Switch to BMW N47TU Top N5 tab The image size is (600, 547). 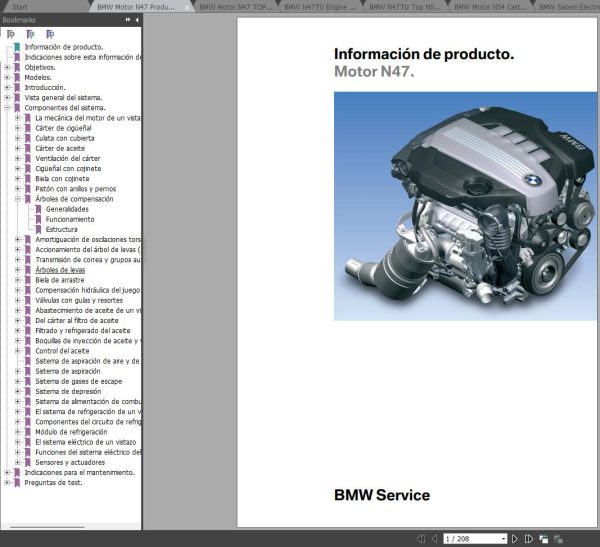[x=405, y=7]
